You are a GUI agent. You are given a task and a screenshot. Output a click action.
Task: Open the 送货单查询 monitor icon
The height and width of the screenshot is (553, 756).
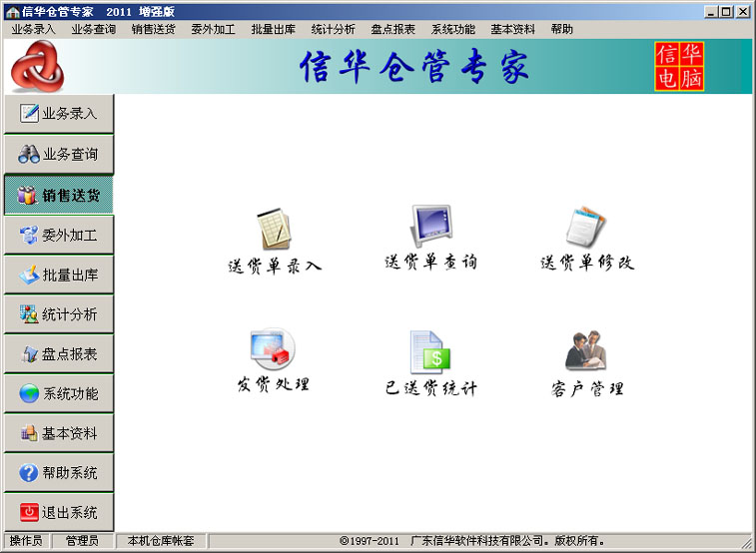(x=431, y=226)
